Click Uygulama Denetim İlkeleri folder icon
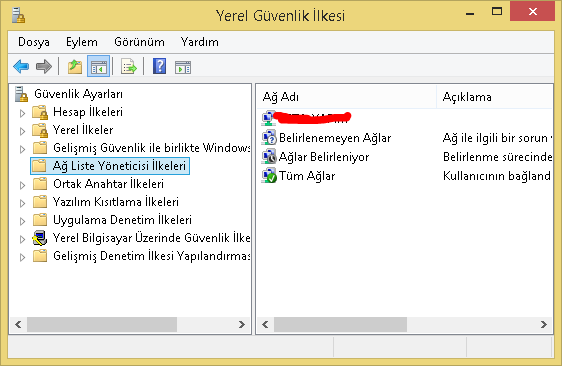The image size is (562, 366). (x=40, y=219)
